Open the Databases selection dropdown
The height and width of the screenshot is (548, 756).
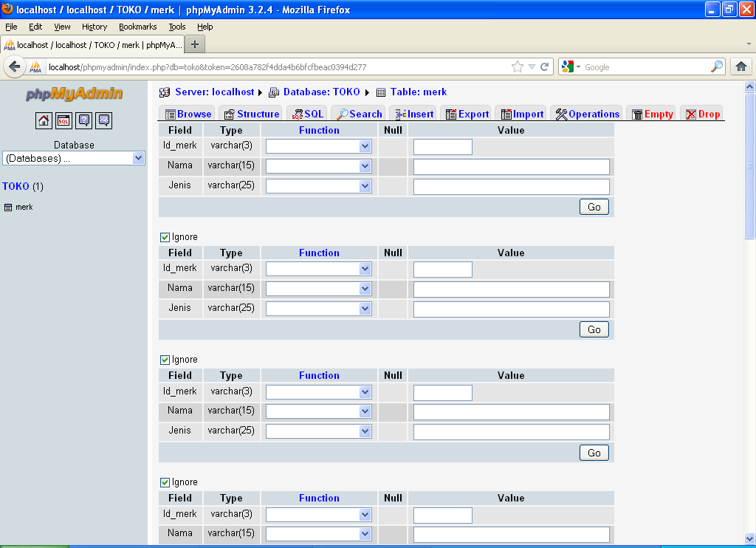click(74, 157)
